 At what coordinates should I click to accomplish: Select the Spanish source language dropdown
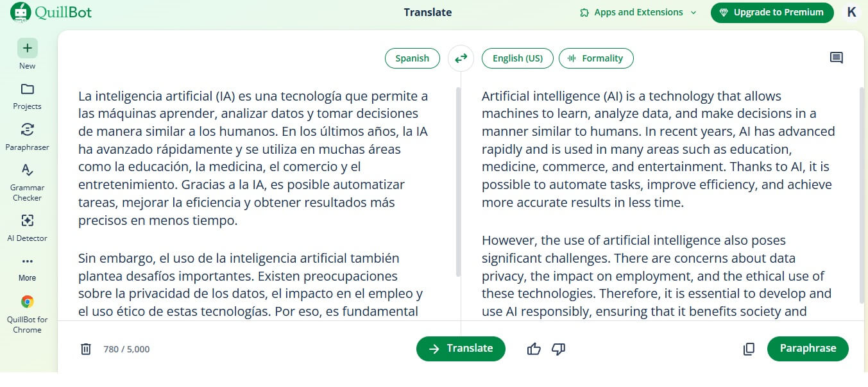412,58
